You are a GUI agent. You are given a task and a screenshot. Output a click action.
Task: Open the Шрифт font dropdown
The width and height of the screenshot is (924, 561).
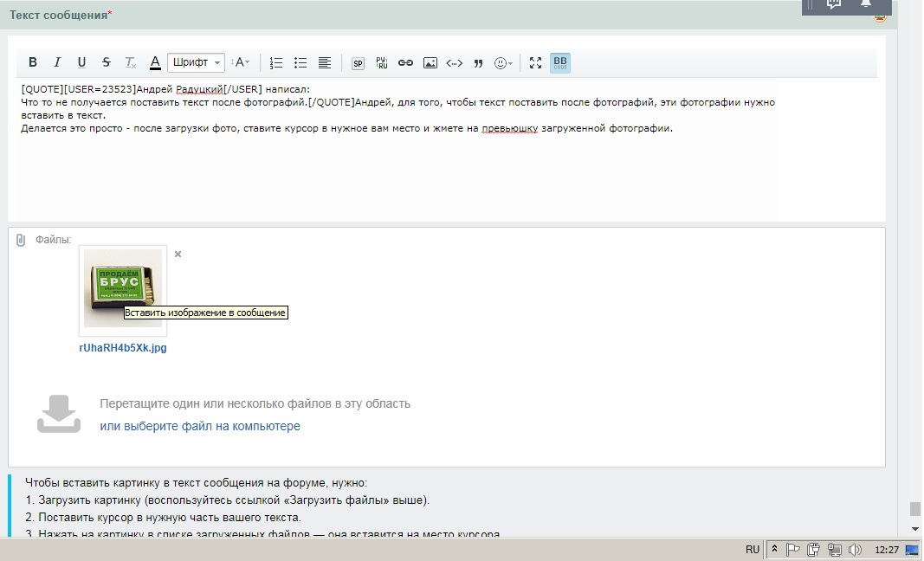click(196, 62)
